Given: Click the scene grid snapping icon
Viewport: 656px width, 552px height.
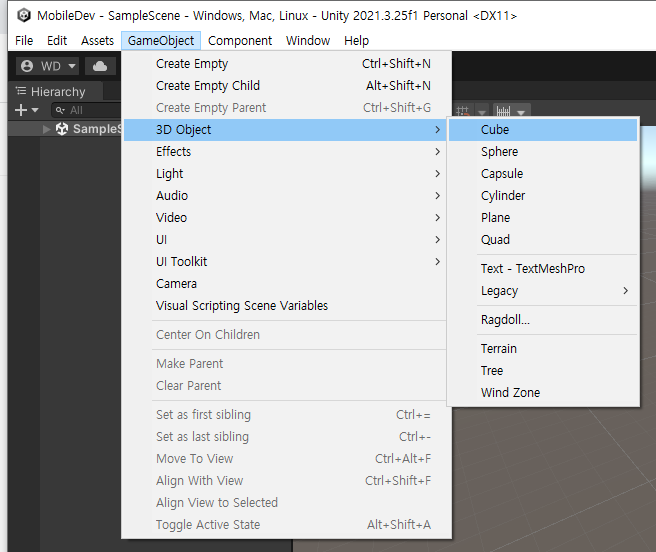Looking at the screenshot, I should [x=463, y=112].
